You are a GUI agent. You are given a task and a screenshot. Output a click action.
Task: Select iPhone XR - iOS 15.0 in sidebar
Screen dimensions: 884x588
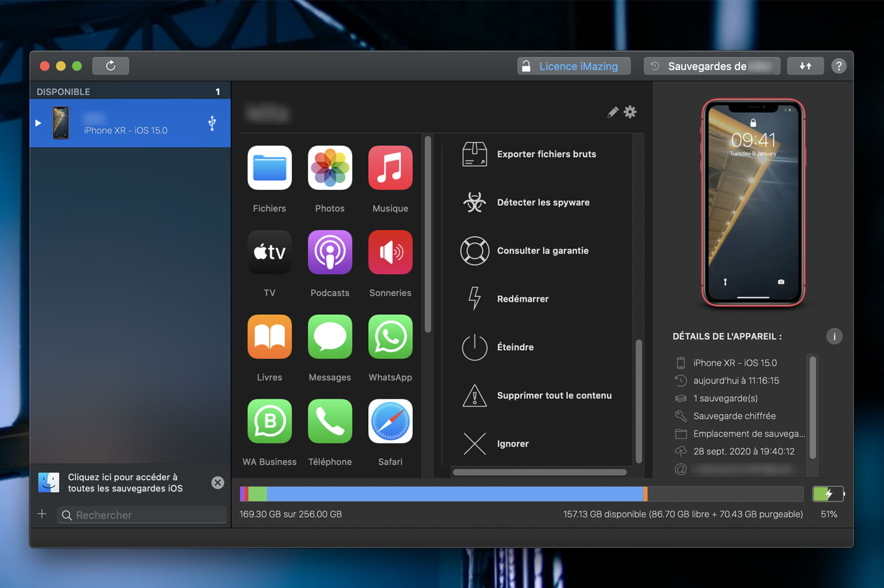(x=130, y=123)
